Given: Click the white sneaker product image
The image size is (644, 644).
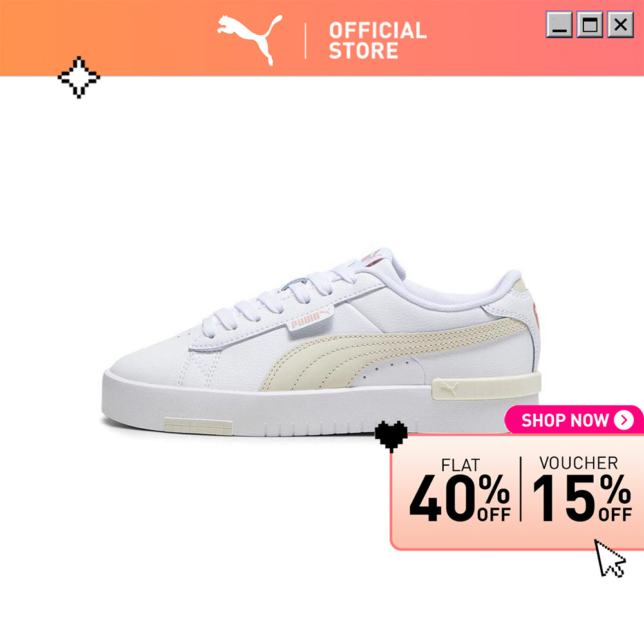Looking at the screenshot, I should tap(321, 342).
